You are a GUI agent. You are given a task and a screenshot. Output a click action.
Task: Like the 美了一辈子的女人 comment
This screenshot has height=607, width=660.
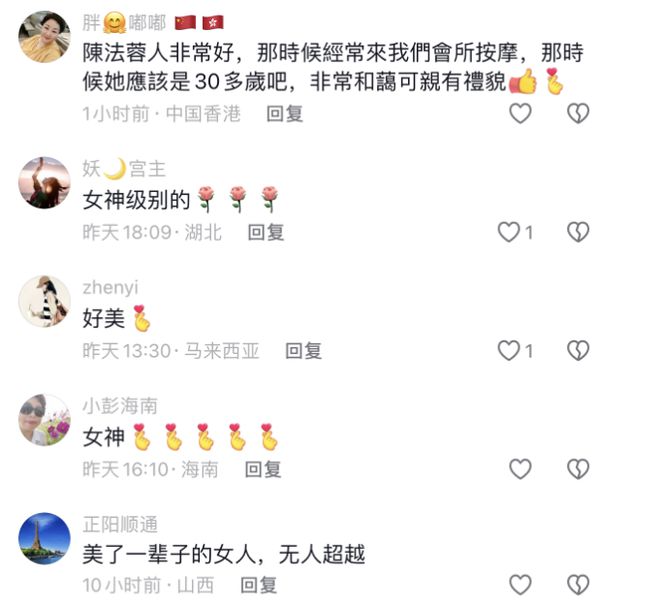click(x=520, y=585)
